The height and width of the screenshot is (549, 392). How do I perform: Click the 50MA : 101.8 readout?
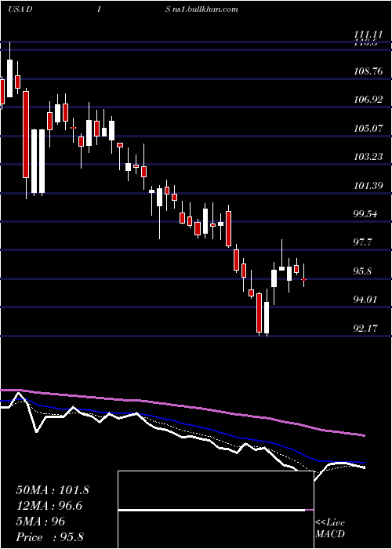pyautogui.click(x=53, y=490)
